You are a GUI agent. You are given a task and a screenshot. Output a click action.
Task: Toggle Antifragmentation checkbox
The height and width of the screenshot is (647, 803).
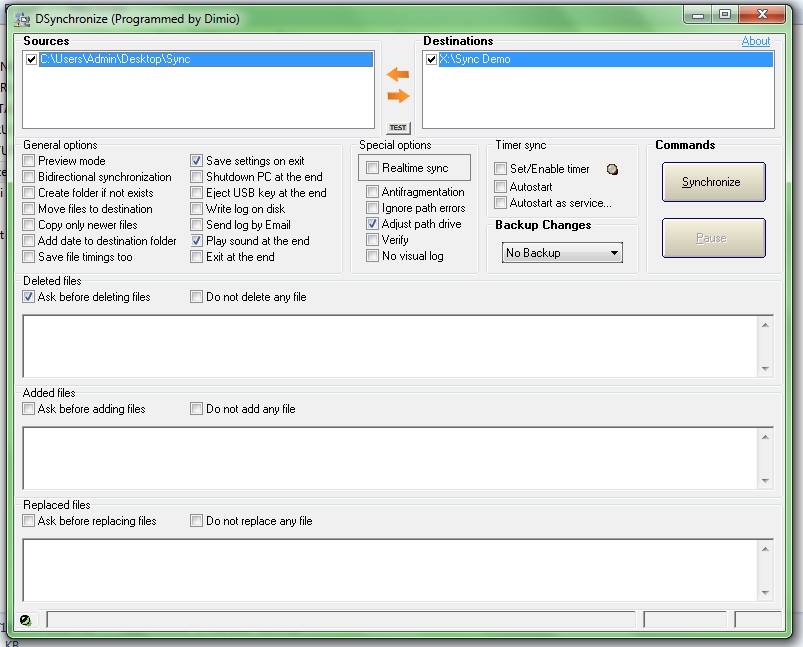pyautogui.click(x=372, y=192)
